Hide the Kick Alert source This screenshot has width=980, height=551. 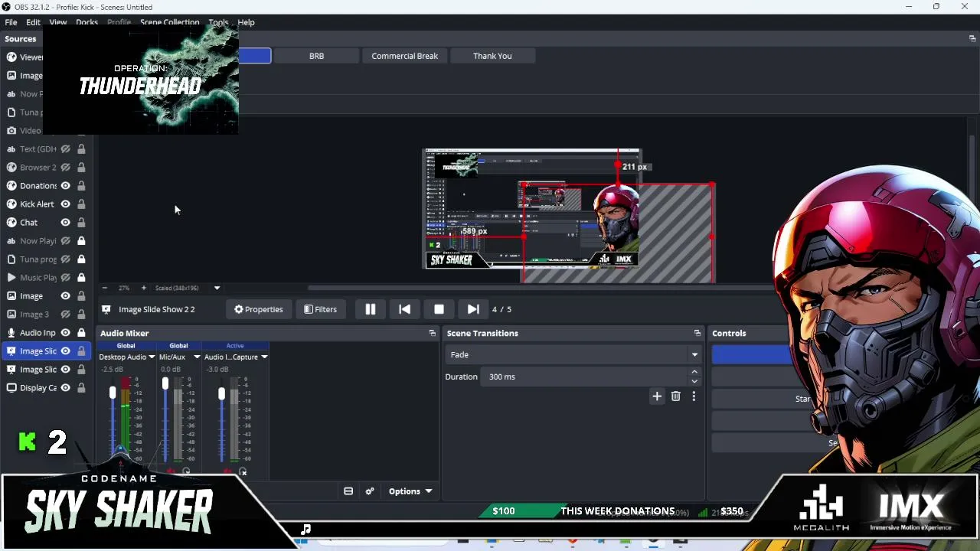pyautogui.click(x=66, y=204)
